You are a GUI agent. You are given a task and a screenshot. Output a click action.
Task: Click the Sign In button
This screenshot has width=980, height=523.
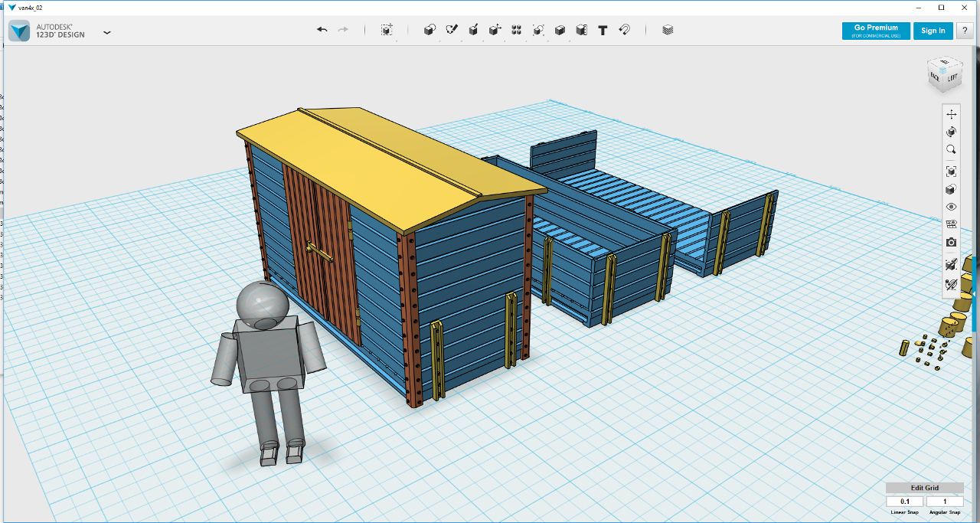933,31
